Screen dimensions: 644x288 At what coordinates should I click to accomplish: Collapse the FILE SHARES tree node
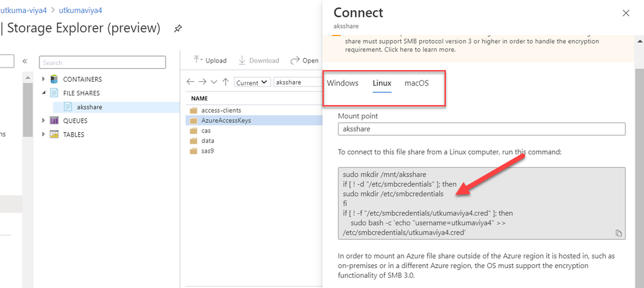[44, 93]
